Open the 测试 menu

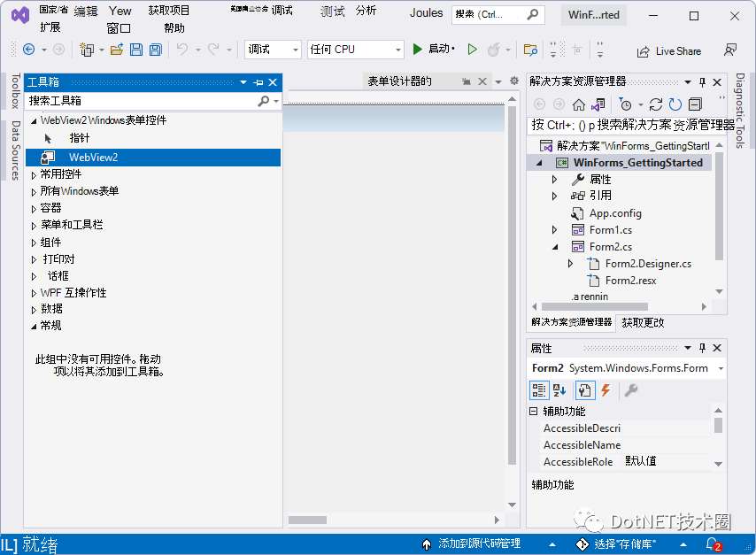click(333, 12)
